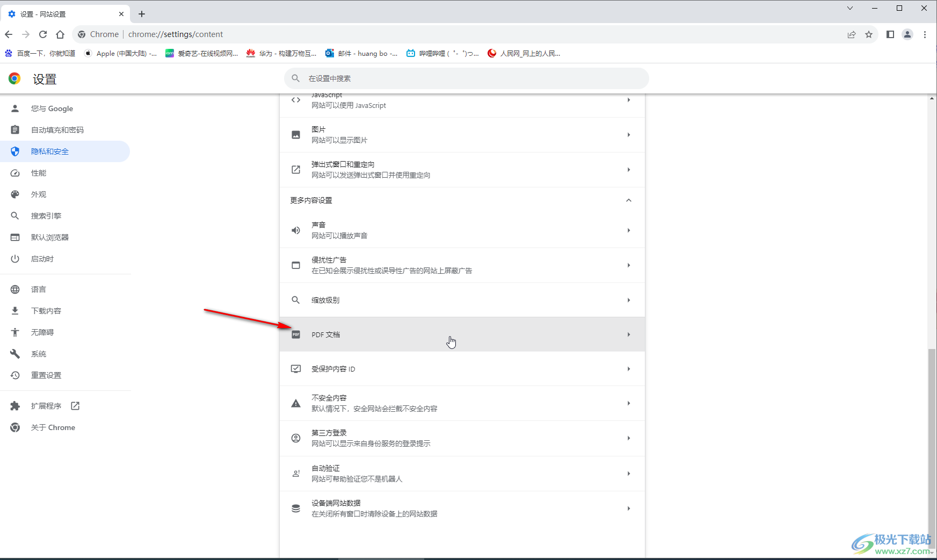Go to the home page icon
The height and width of the screenshot is (560, 937).
pyautogui.click(x=60, y=34)
